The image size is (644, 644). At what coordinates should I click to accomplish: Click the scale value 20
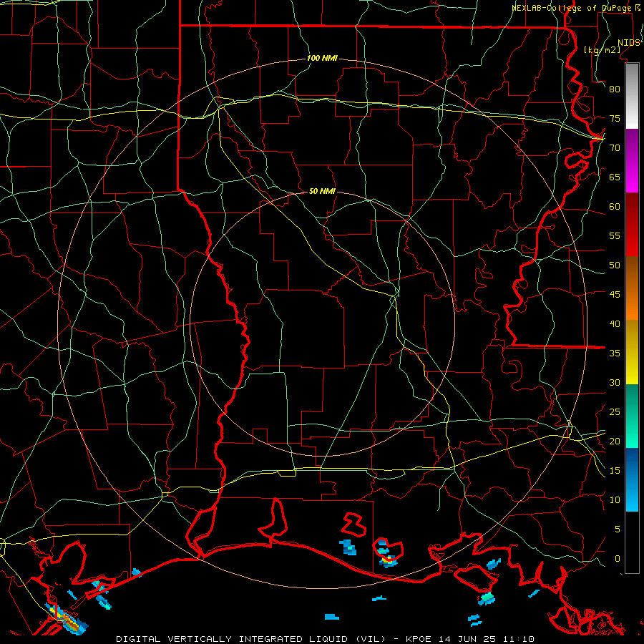pos(615,441)
